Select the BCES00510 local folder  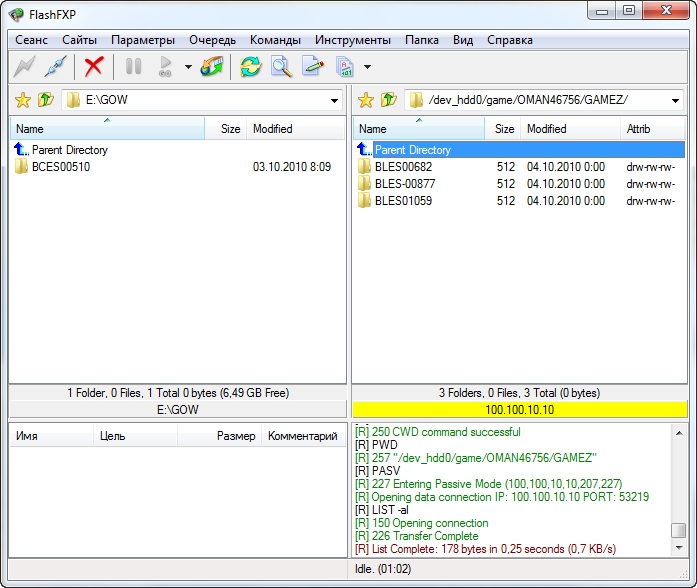click(60, 167)
